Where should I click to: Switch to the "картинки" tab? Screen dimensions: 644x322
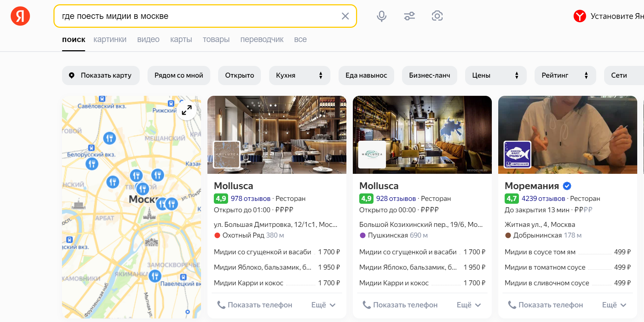click(110, 40)
